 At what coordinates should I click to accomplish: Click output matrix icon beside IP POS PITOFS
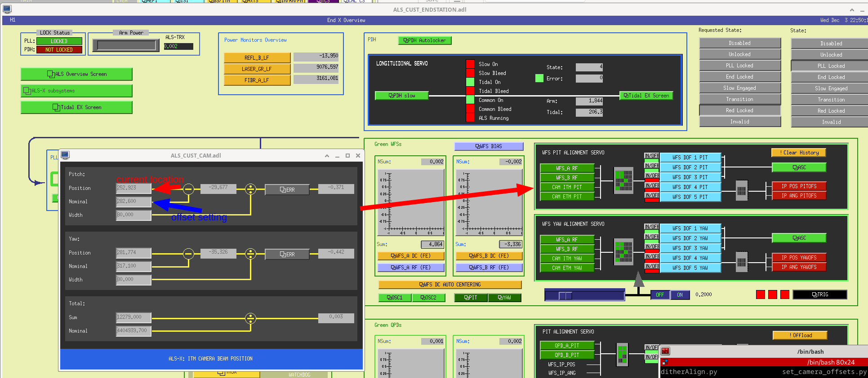click(x=741, y=191)
